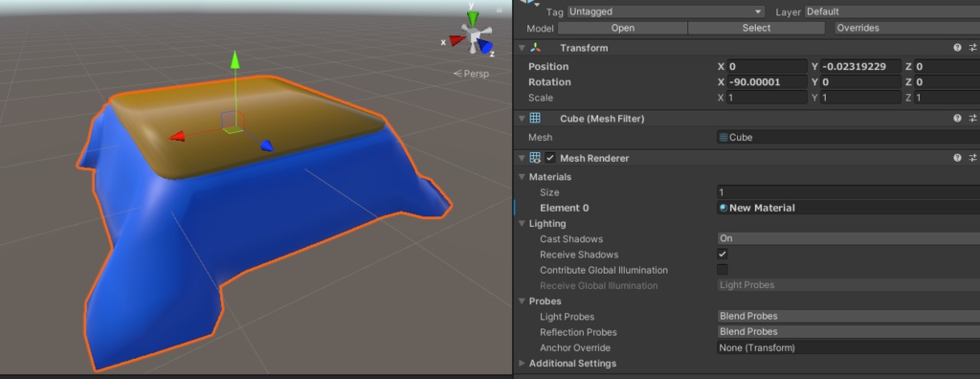Click the Position Z field
Viewport: 980px width, 379px height.
947,66
